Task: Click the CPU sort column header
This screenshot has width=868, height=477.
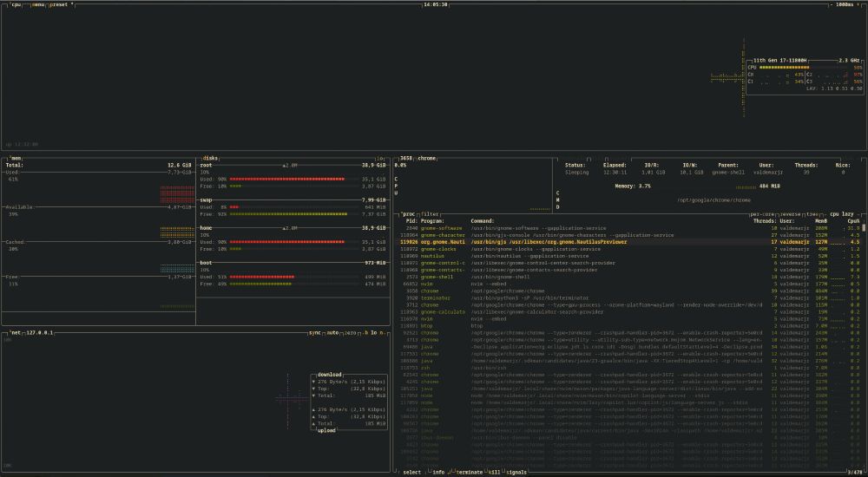Action: point(852,220)
